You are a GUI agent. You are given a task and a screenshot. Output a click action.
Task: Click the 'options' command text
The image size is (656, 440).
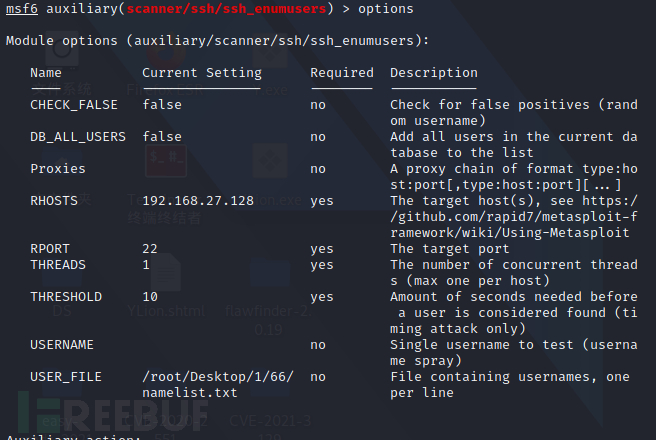(x=386, y=9)
